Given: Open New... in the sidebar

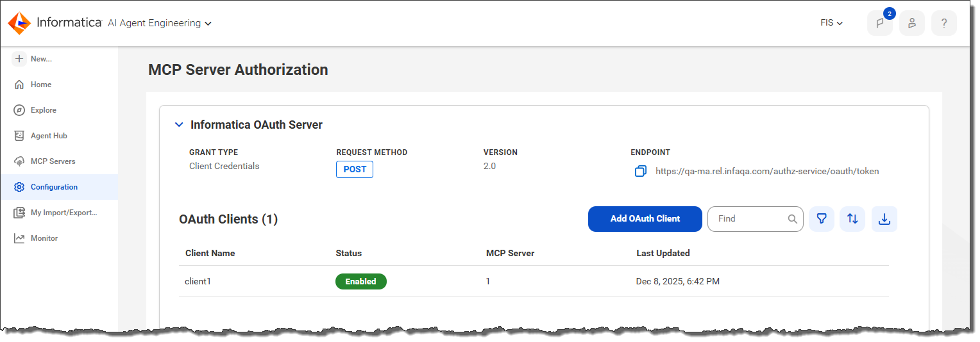Looking at the screenshot, I should coord(59,59).
